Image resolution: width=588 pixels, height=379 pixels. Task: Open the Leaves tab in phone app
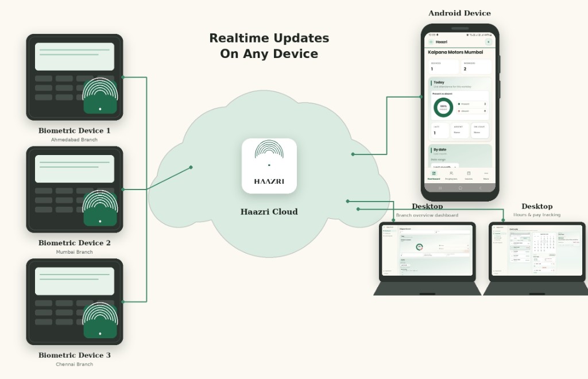point(469,175)
